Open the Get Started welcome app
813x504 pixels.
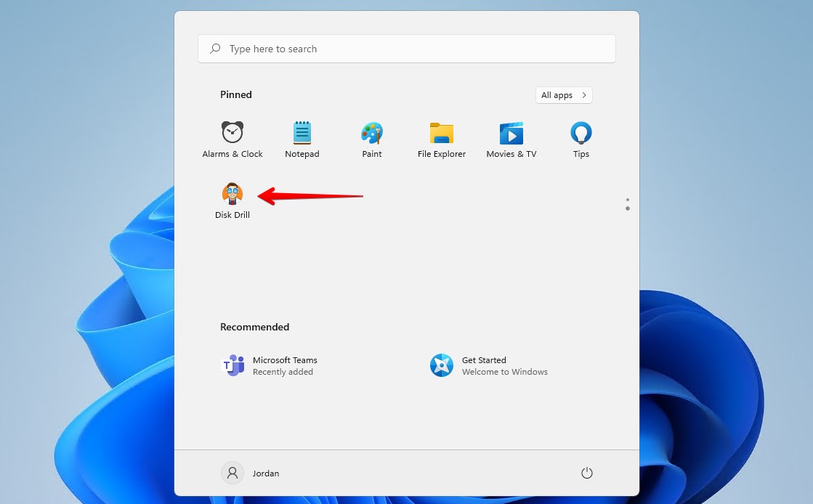[442, 365]
